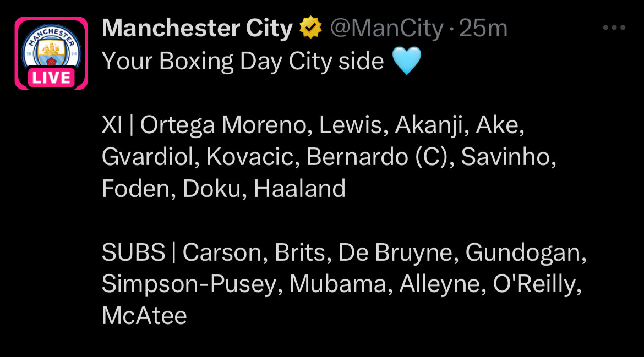Click 'Bernardo (C)' in the lineup
644x357 pixels.
coord(378,157)
